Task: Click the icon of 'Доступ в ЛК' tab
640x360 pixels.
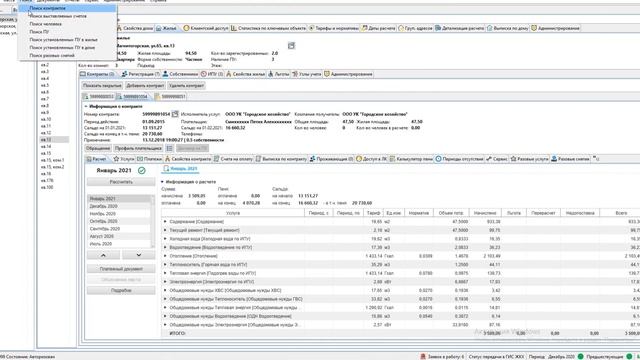Action: click(359, 159)
